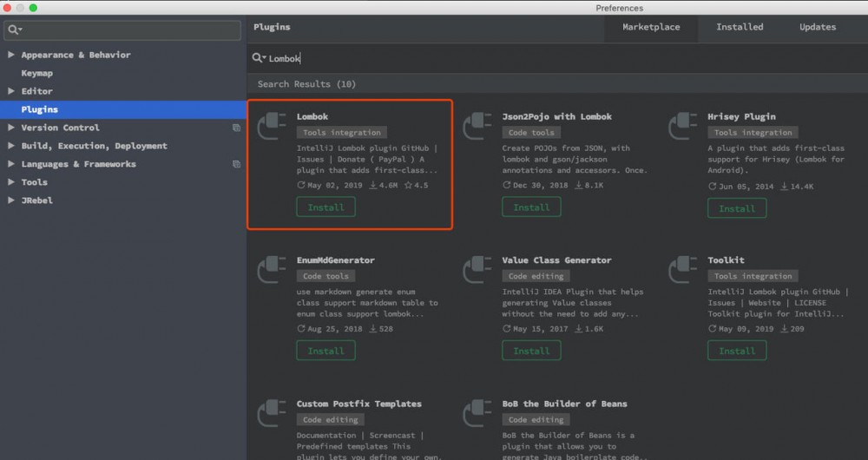Switch to the Installed tab

point(740,27)
